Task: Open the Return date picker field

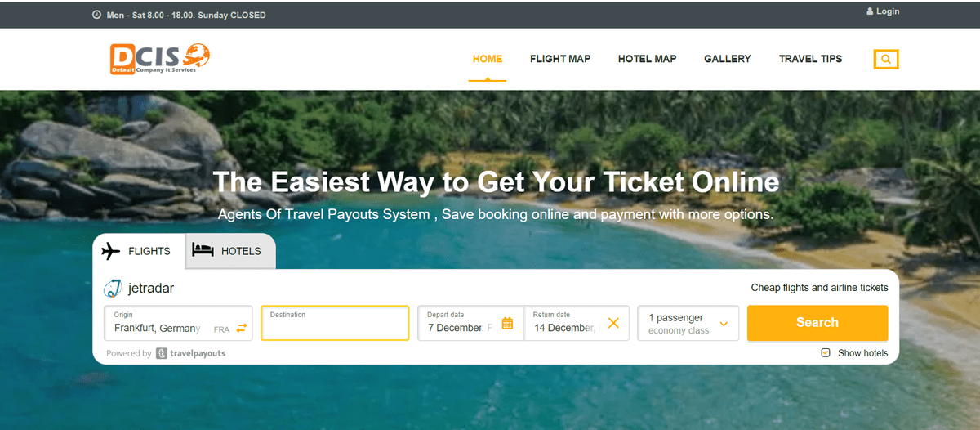Action: pyautogui.click(x=577, y=323)
